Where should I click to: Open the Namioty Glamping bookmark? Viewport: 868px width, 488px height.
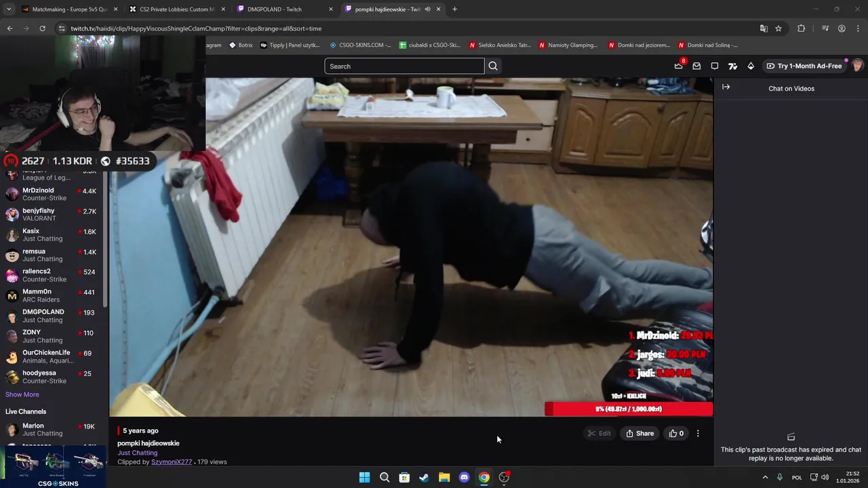tap(568, 45)
